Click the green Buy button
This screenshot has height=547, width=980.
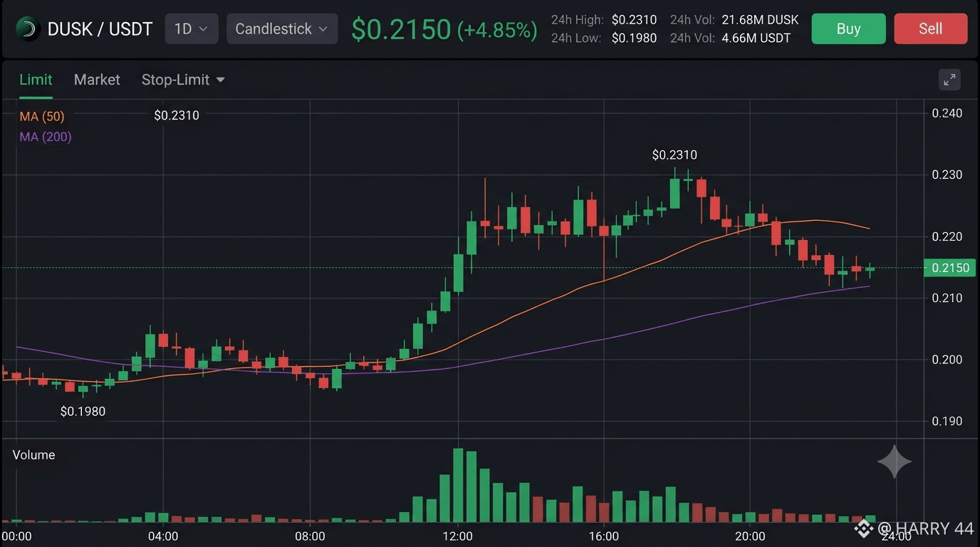coord(848,28)
